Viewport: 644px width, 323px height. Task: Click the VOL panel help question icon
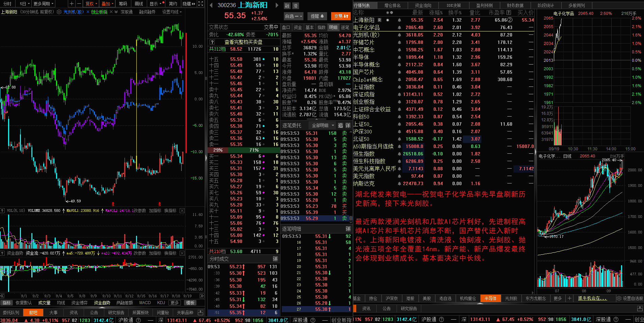tap(2, 210)
